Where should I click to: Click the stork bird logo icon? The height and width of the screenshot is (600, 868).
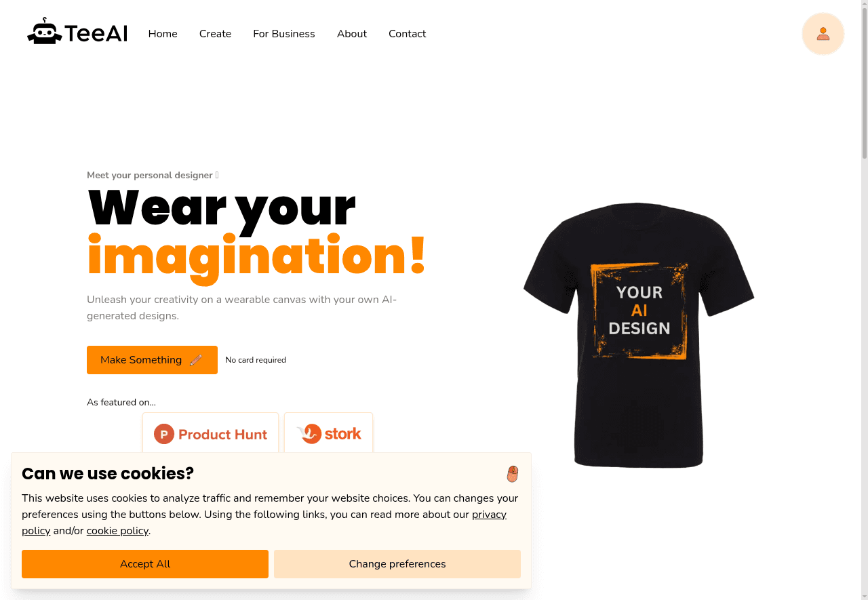point(309,434)
